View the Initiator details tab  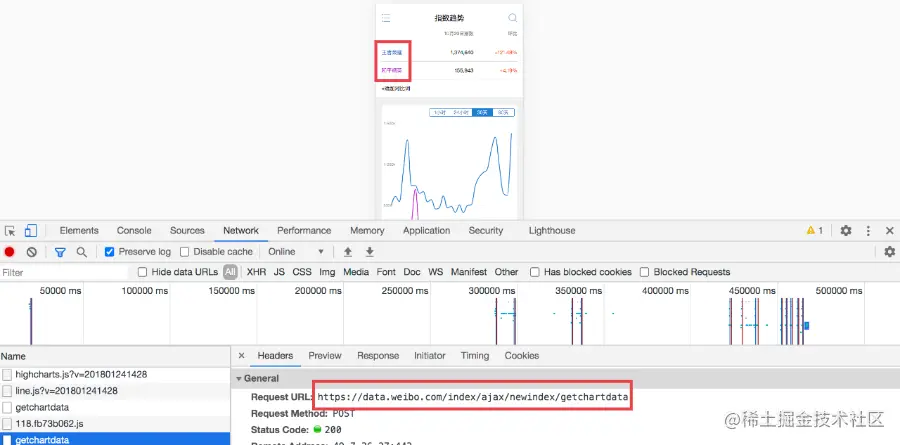click(x=430, y=356)
